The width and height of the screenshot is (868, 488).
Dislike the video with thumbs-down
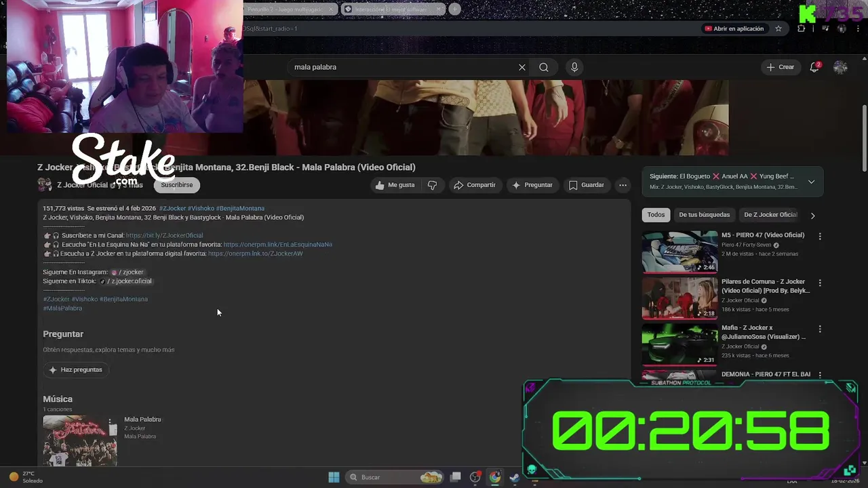[x=432, y=185]
